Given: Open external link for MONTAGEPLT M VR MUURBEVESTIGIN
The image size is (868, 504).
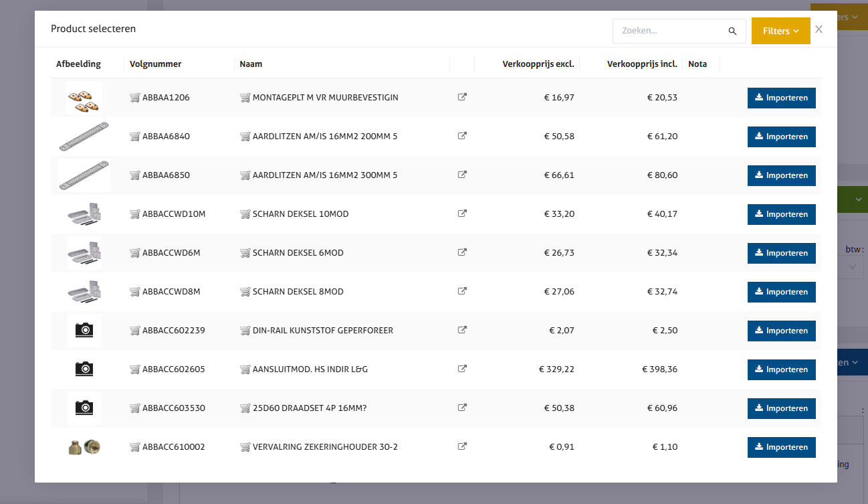Looking at the screenshot, I should [461, 97].
